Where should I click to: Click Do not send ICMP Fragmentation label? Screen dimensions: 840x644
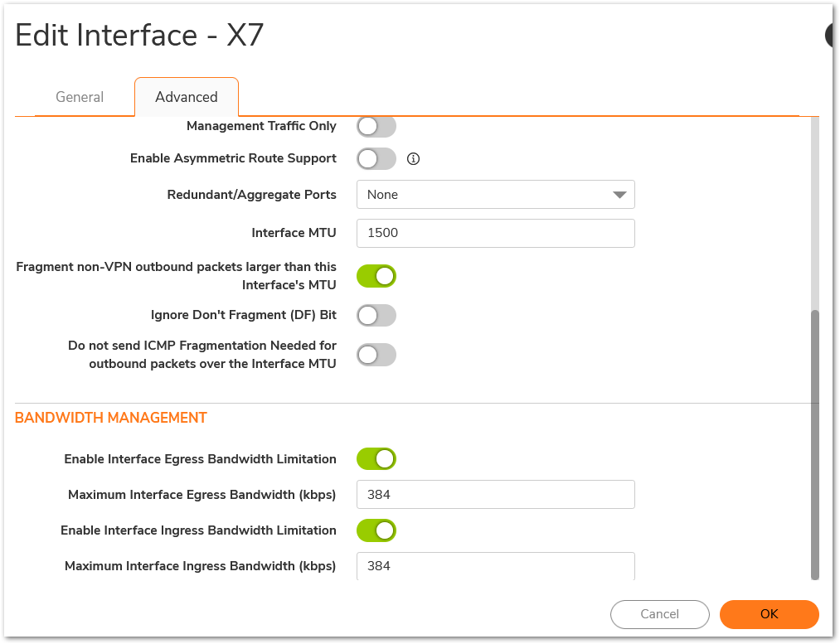202,355
